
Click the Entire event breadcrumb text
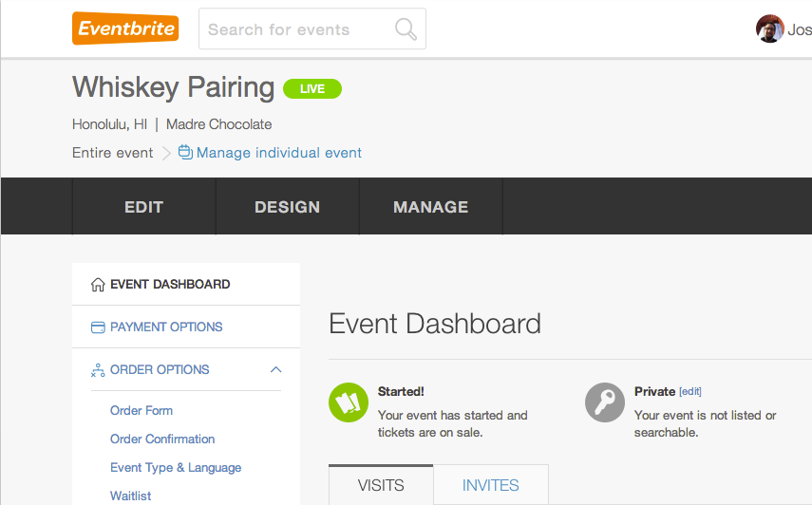112,153
